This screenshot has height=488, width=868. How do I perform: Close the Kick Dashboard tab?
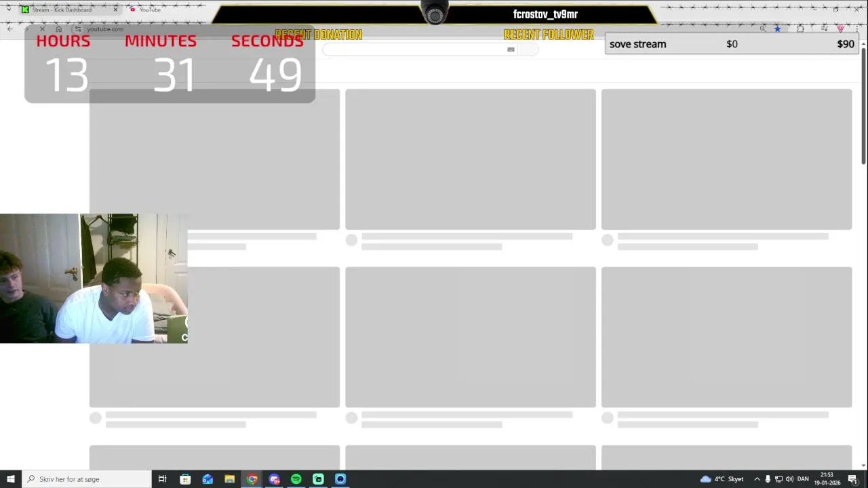pos(115,9)
